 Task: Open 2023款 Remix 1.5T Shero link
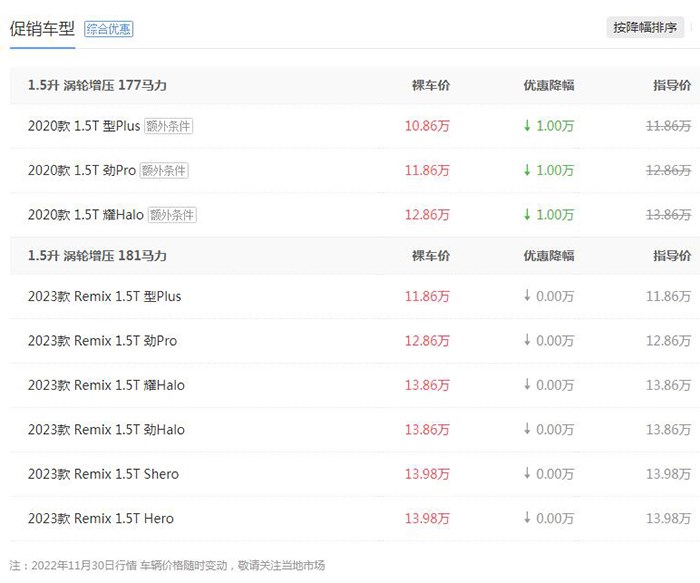point(103,474)
